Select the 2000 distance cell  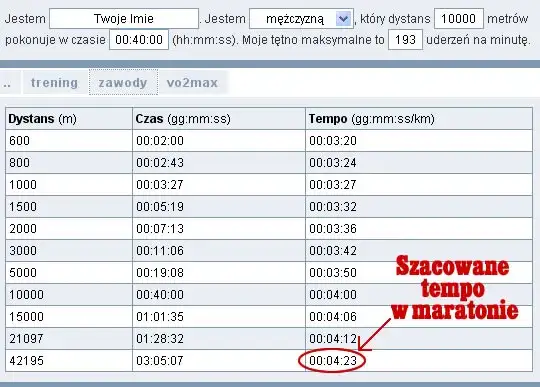pyautogui.click(x=69, y=229)
